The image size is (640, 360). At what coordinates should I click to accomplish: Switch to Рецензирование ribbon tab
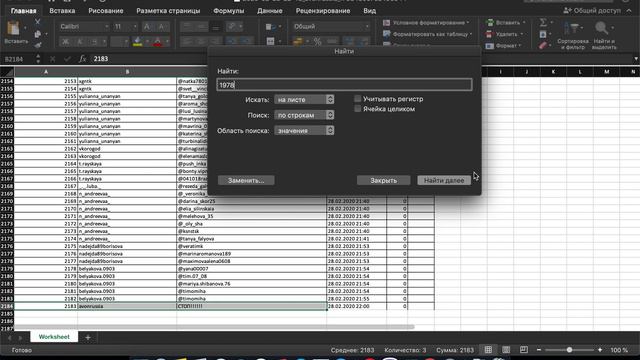pyautogui.click(x=323, y=11)
